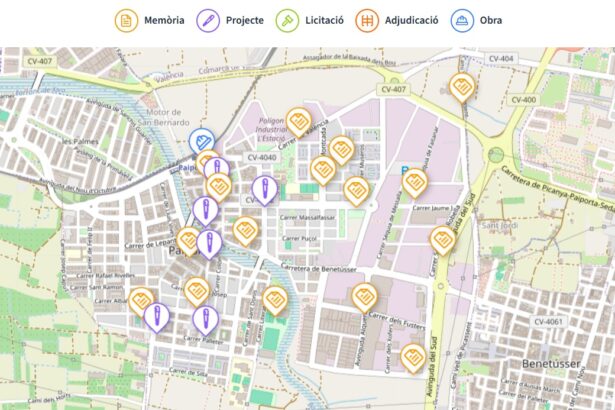
Task: Open yellow marker near Polígon Industrial l'Estació
Action: [x=298, y=122]
